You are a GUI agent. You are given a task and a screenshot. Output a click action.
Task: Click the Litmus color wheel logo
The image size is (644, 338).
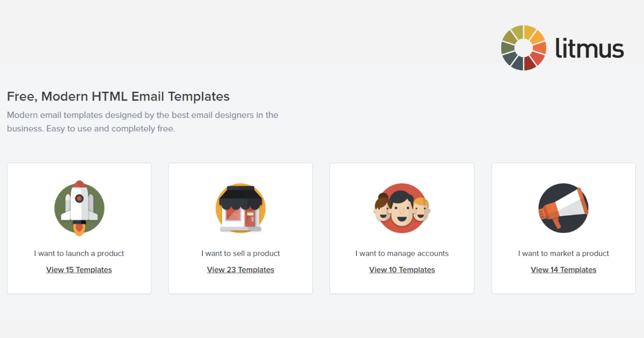pos(524,48)
